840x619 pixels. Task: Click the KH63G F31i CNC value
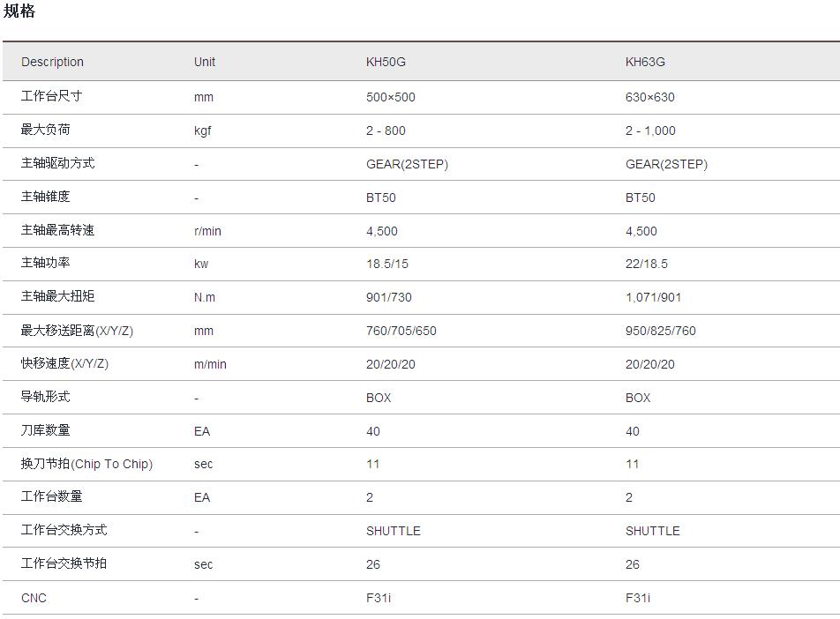(x=637, y=598)
